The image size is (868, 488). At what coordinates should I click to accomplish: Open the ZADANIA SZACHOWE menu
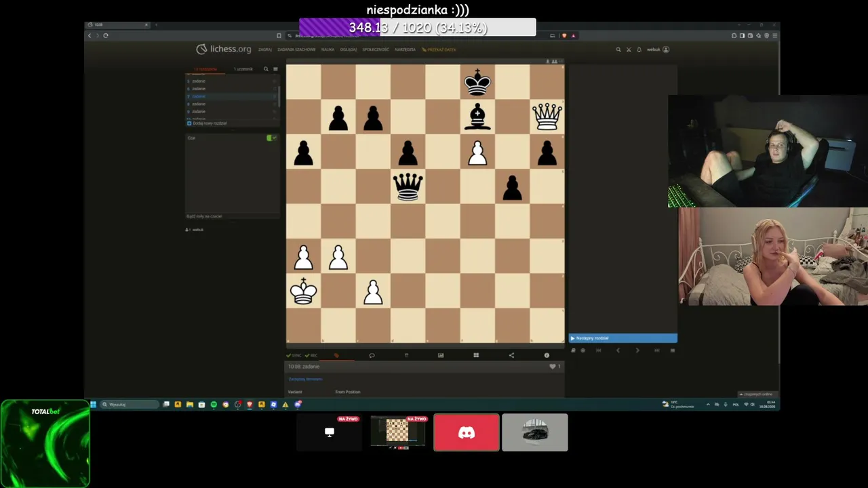(x=296, y=49)
